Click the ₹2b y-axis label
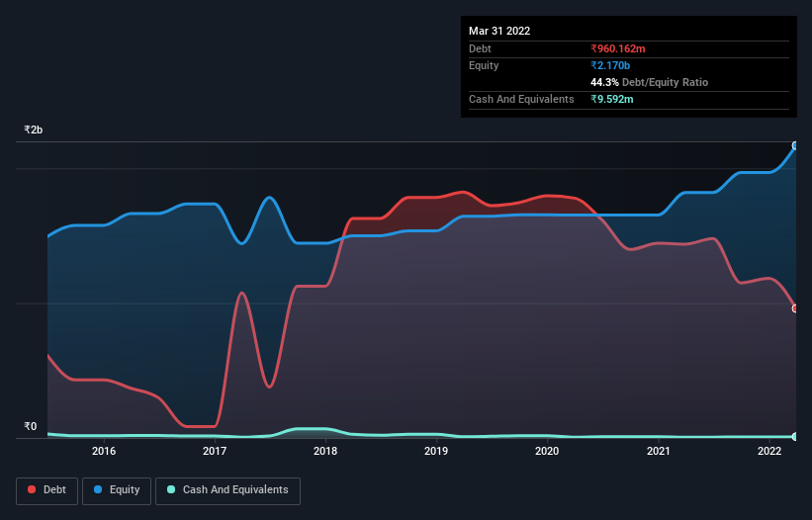The image size is (812, 520). click(34, 130)
